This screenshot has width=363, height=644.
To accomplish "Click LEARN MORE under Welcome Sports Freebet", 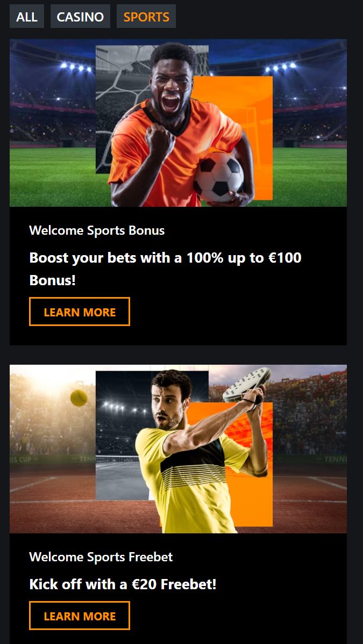I will 80,616.
